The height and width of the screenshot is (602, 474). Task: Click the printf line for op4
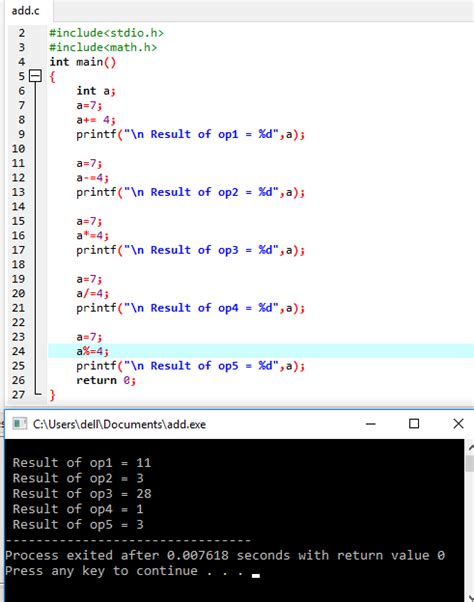[x=190, y=308]
